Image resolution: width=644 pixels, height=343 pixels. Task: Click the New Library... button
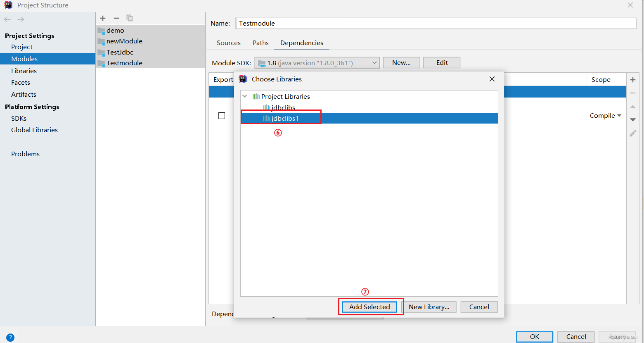[x=429, y=307]
